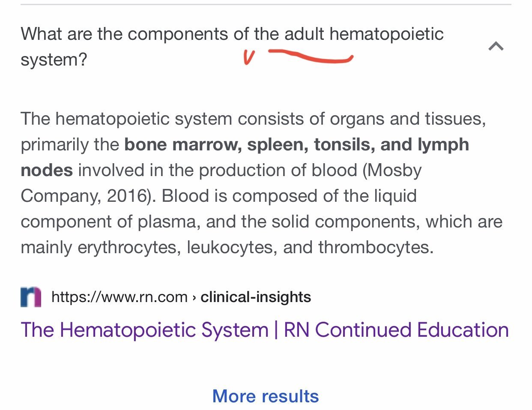Image resolution: width=532 pixels, height=410 pixels.
Task: Click the rn.com site favicon
Action: coord(31,297)
